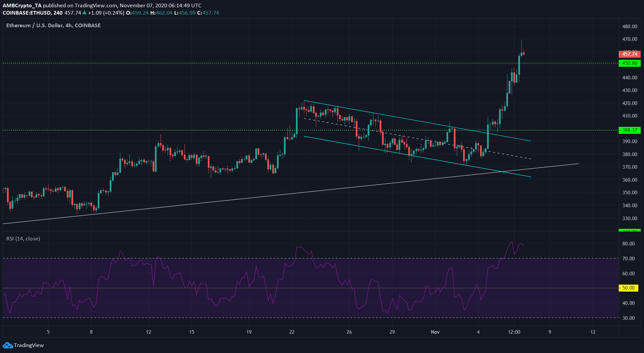The width and height of the screenshot is (644, 353).
Task: Click the TradingView text at bottom left
Action: pos(29,345)
